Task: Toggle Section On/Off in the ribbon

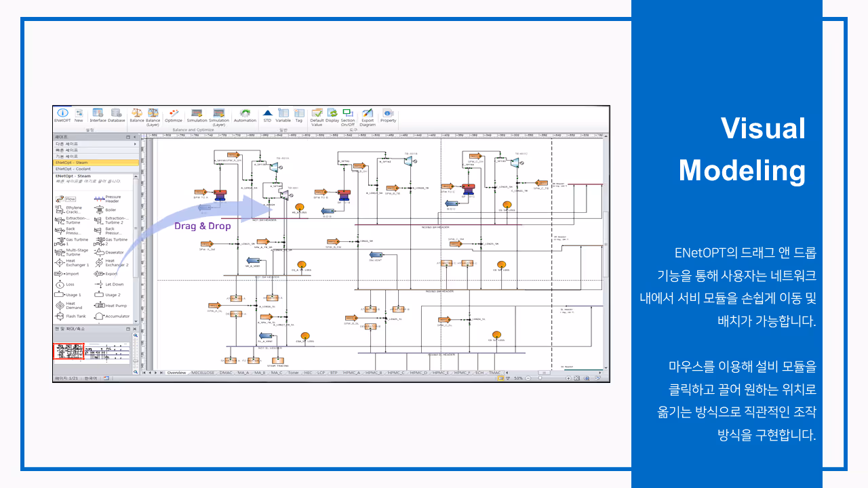Action: (x=348, y=117)
